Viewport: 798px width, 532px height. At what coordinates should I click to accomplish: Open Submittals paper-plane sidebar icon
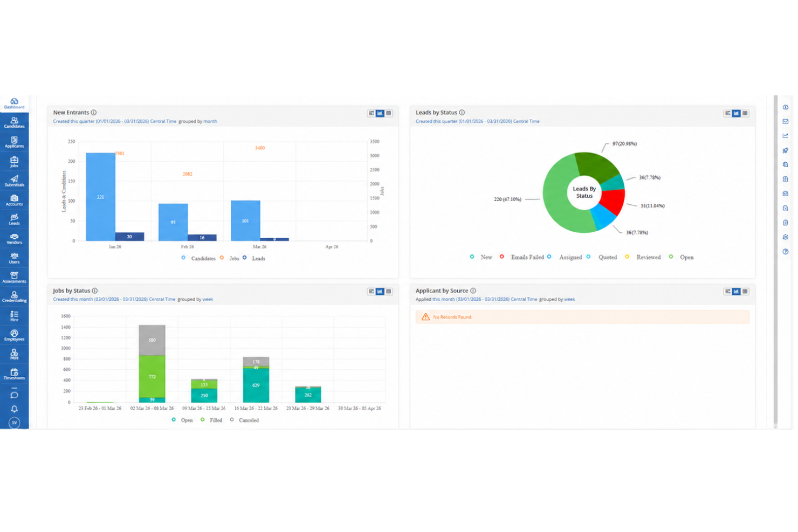14,181
